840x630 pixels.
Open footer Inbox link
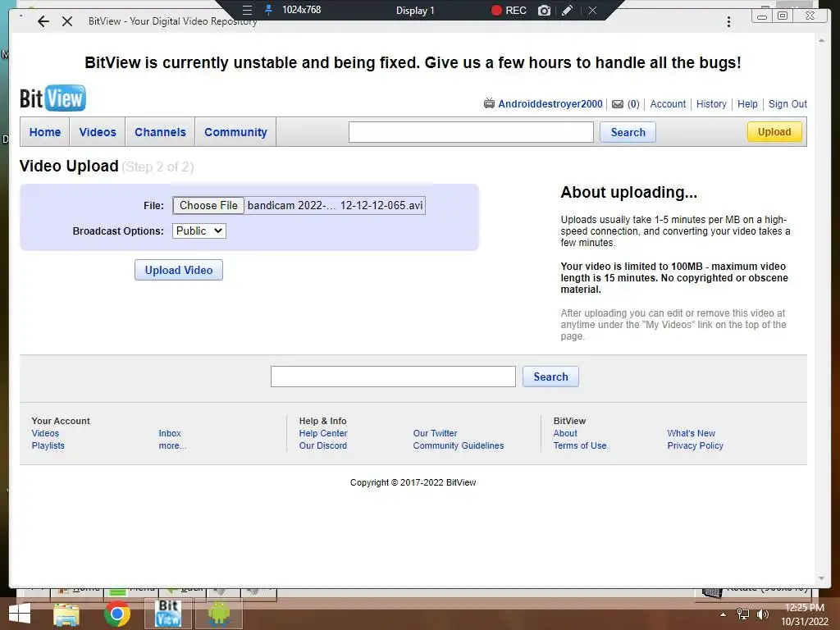click(169, 433)
